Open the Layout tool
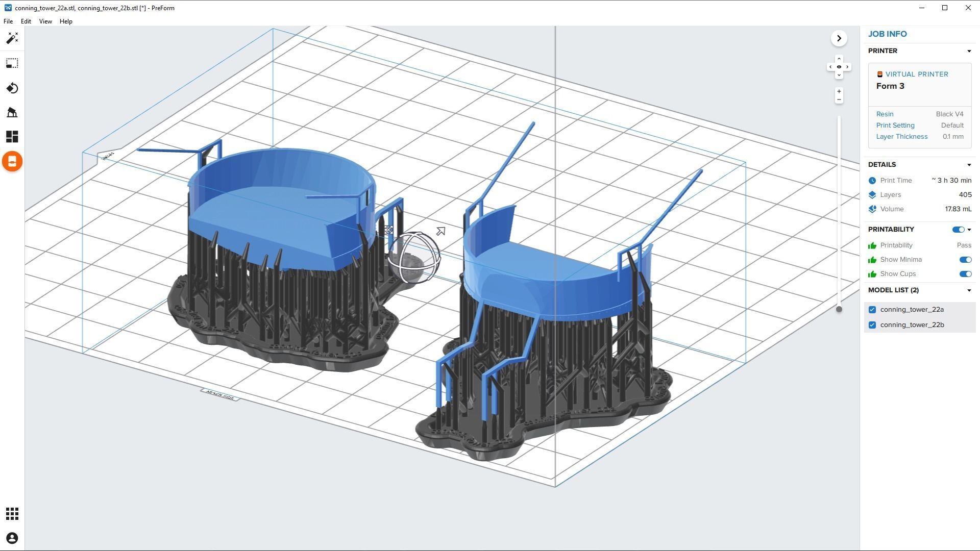Viewport: 980px width, 551px height. (12, 137)
